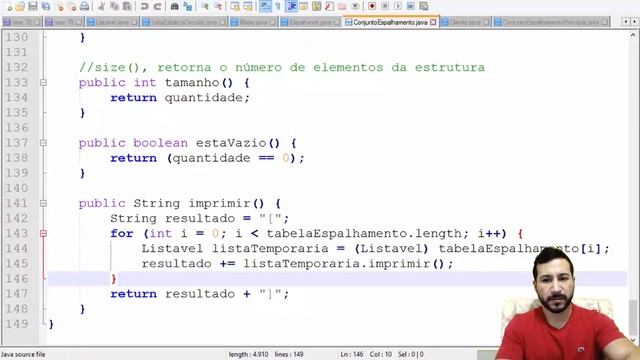This screenshot has height=360, width=640.
Task: Collapse for loop fold line 143
Action: (43, 233)
